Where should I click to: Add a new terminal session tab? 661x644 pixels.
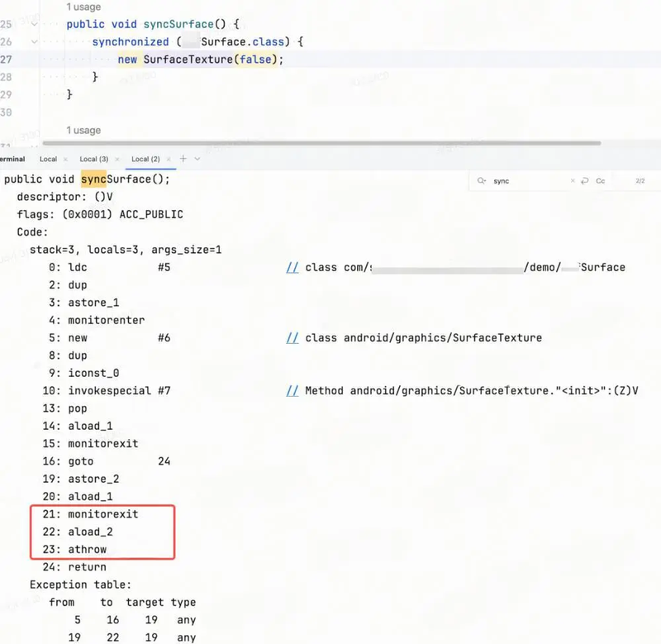pyautogui.click(x=183, y=159)
